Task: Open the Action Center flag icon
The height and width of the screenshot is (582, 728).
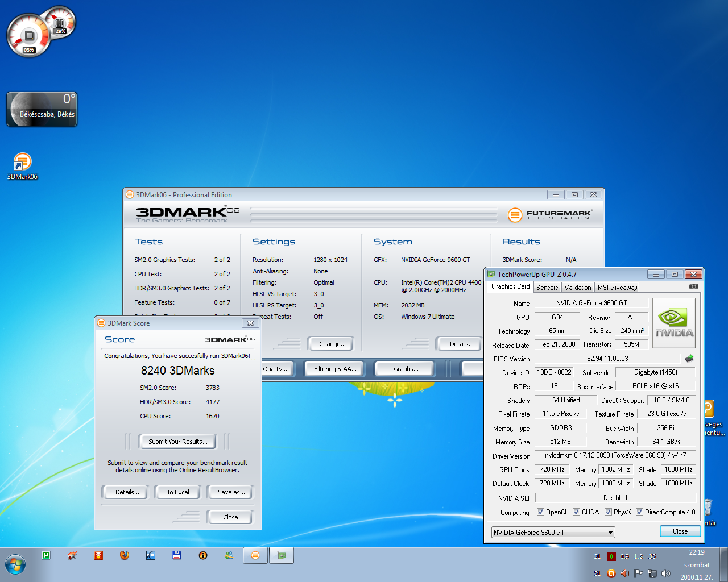Action: pos(638,573)
